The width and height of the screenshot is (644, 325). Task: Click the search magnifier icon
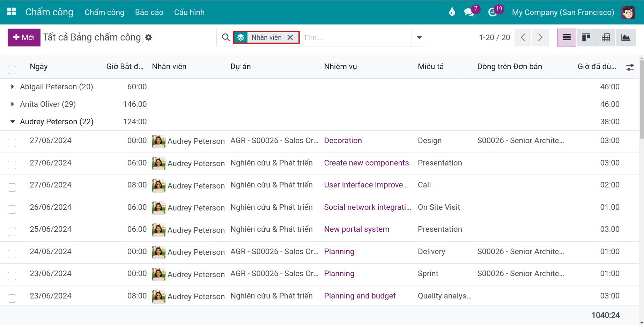[226, 37]
